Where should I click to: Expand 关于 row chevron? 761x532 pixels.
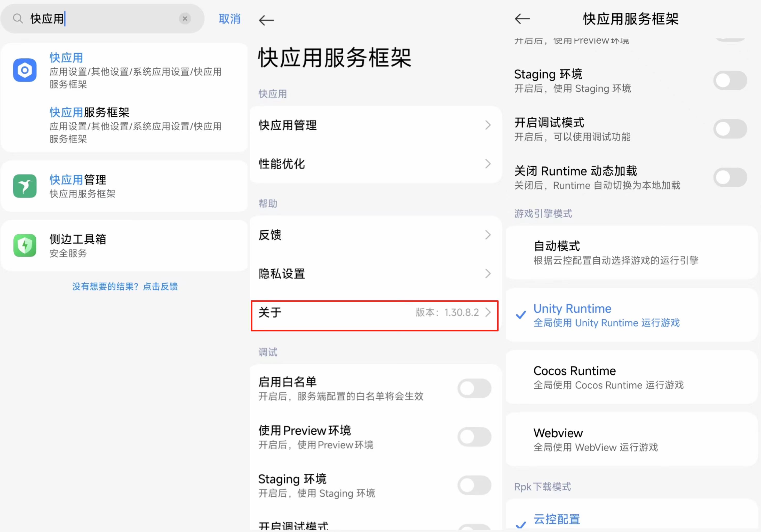tap(488, 312)
